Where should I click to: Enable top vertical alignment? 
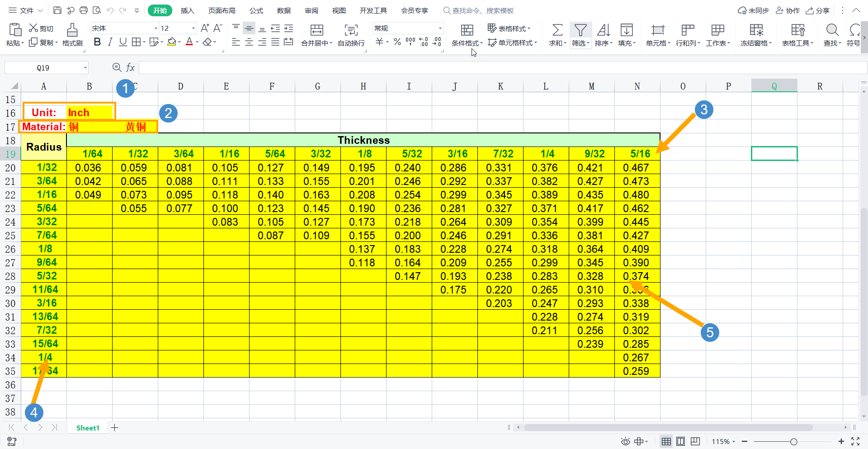[236, 28]
